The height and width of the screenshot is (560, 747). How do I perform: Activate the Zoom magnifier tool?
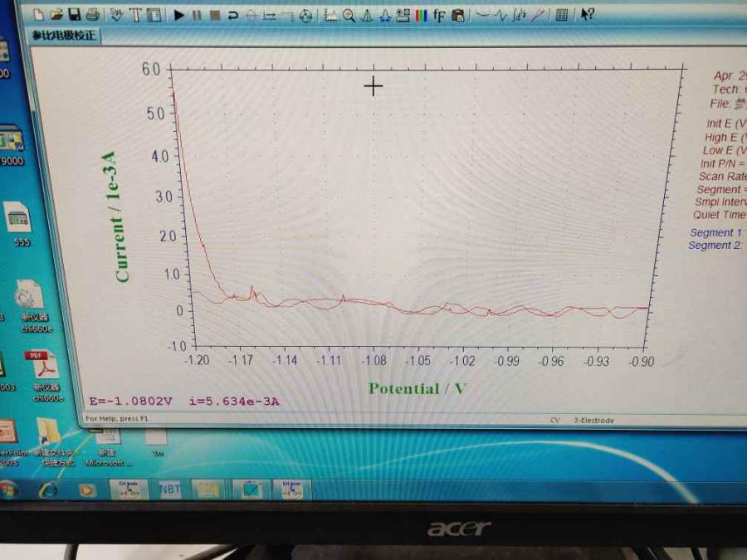click(x=349, y=16)
